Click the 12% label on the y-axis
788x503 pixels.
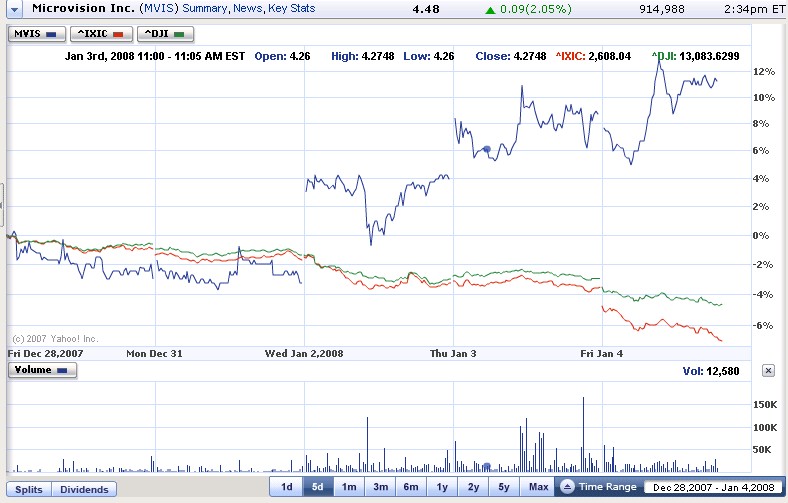[764, 71]
